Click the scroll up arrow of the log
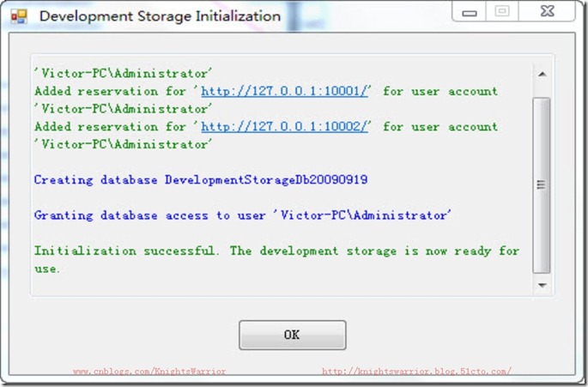Screen dimensions: 588x387 click(542, 75)
